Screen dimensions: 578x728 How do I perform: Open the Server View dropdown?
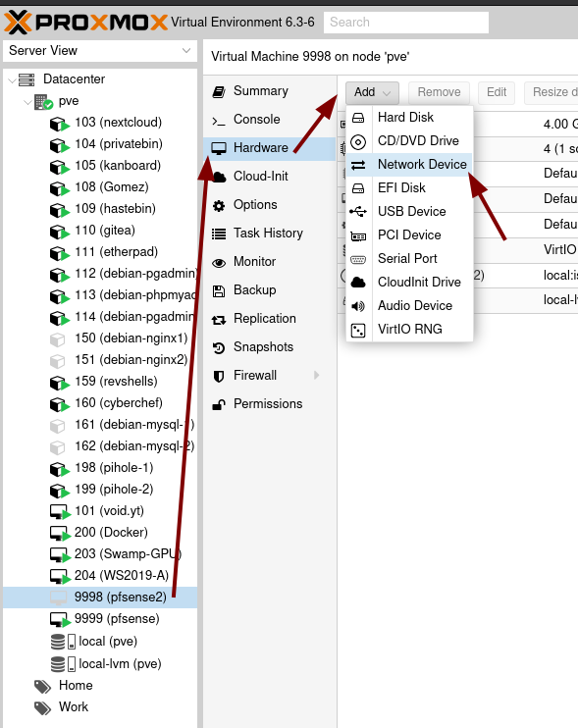[x=100, y=51]
